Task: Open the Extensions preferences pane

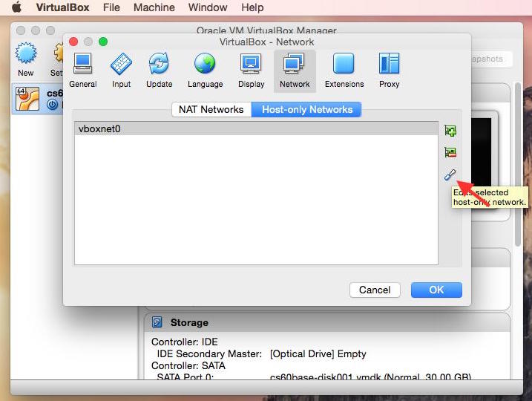Action: [344, 71]
